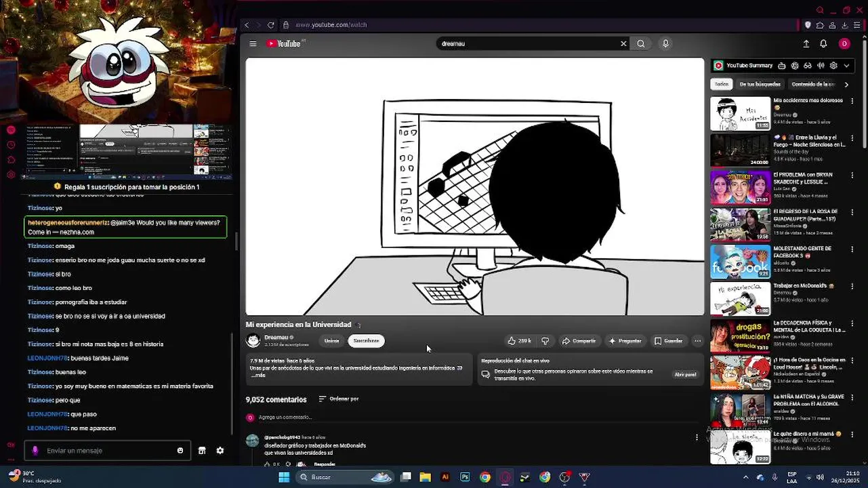This screenshot has width=868, height=488.
Task: Open Photoshop from the taskbar
Action: (x=465, y=477)
